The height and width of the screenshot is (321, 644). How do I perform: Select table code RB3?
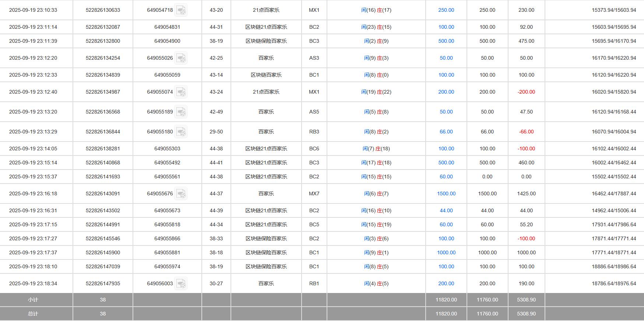coord(314,132)
